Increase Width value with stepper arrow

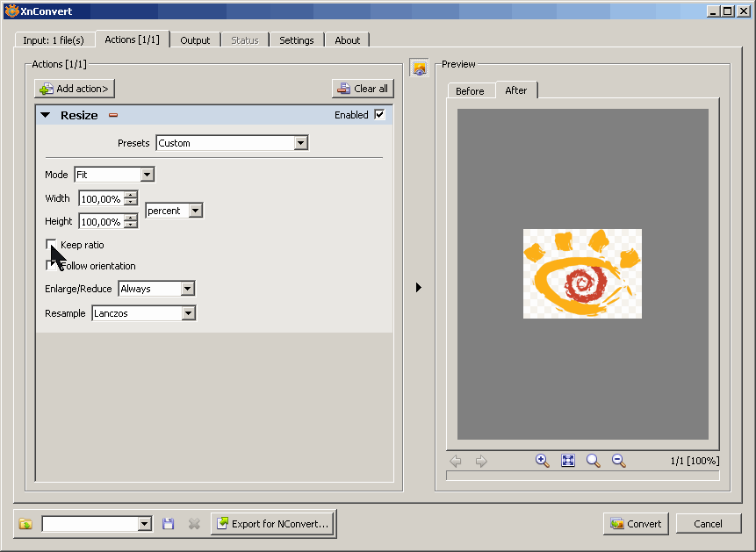tap(130, 195)
